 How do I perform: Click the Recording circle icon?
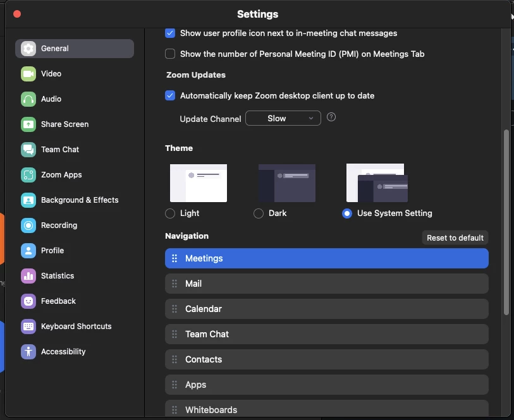tap(28, 225)
